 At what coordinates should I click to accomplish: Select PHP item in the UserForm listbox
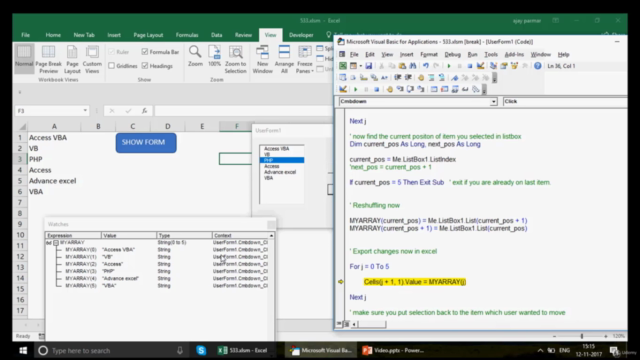(282, 160)
